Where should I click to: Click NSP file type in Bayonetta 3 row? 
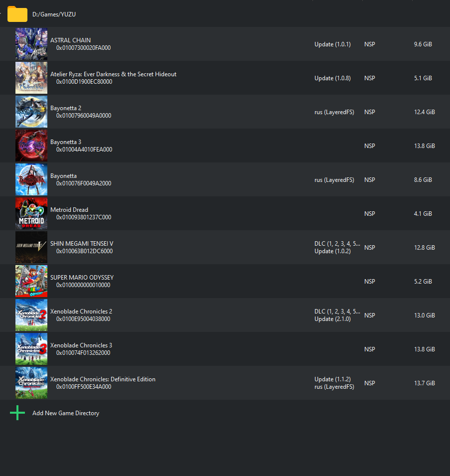(x=370, y=146)
